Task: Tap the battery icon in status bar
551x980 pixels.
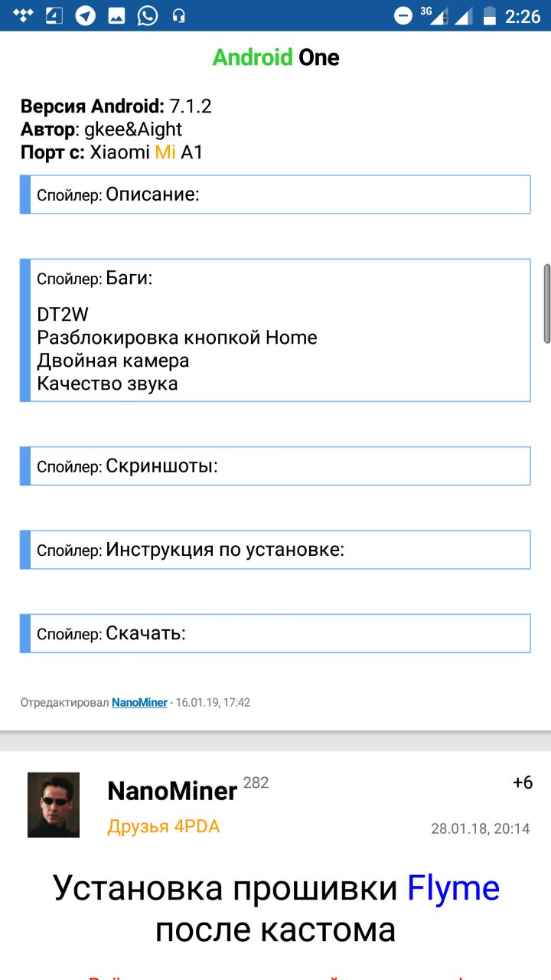Action: click(x=489, y=15)
